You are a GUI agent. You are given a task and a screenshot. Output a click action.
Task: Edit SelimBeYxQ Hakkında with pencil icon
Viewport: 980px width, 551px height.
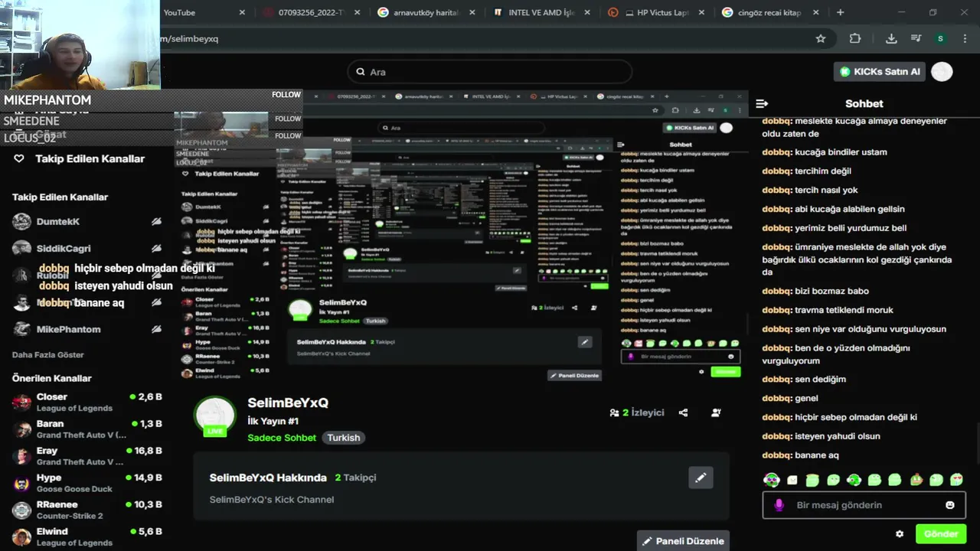[x=701, y=478]
